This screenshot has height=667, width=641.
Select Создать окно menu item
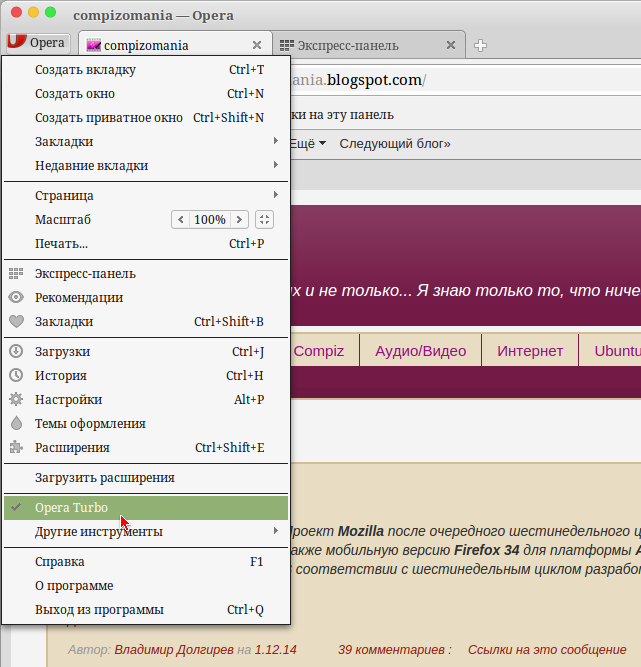146,93
